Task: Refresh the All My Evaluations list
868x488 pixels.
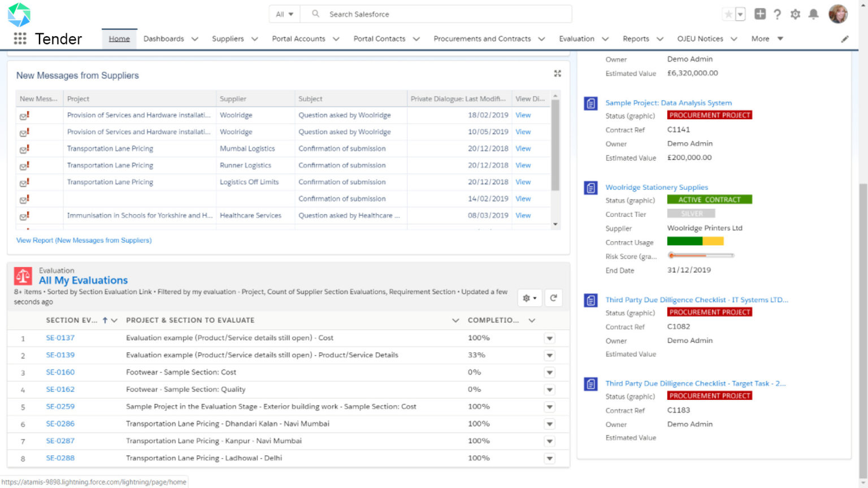Action: [553, 298]
